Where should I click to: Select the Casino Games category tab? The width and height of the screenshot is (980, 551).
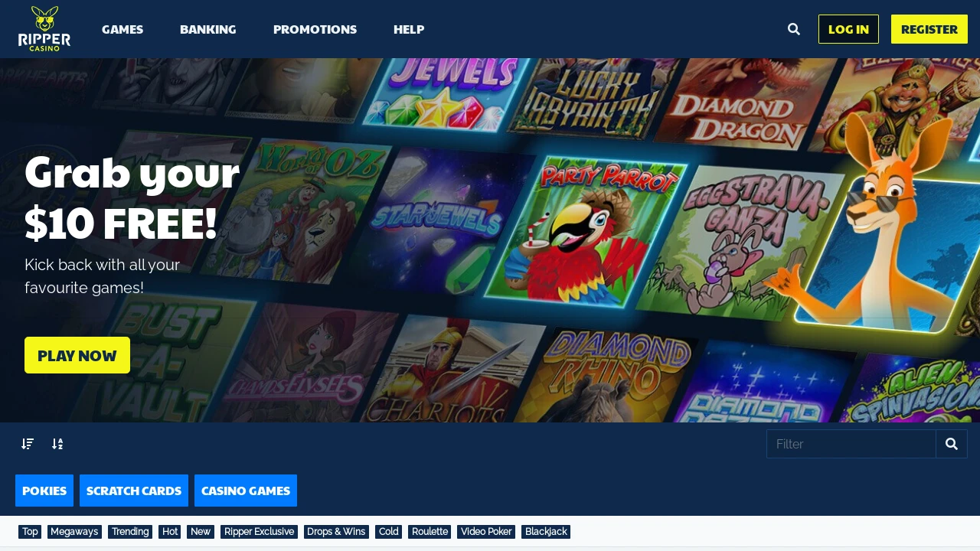point(246,491)
